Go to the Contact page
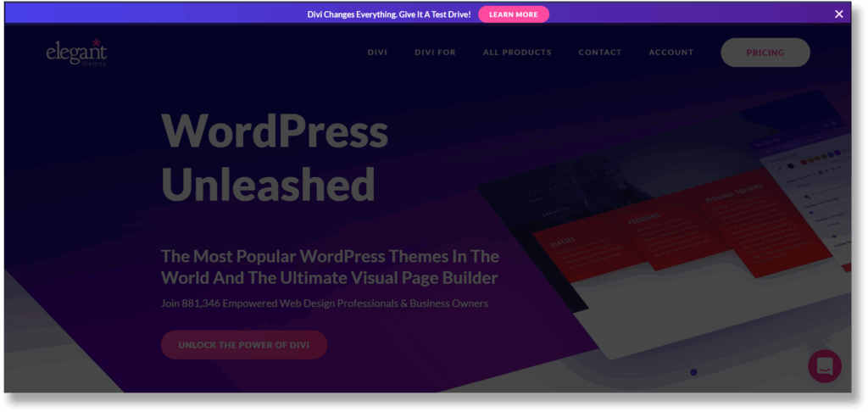Screen dimensions: 868x412 [599, 53]
